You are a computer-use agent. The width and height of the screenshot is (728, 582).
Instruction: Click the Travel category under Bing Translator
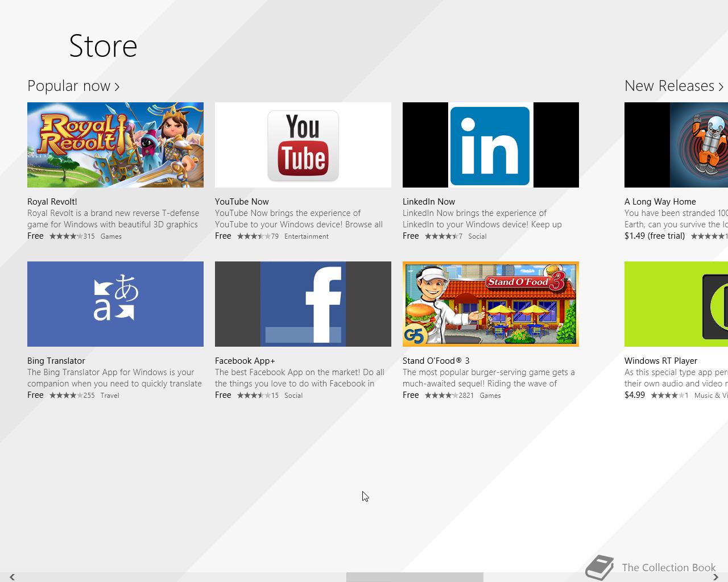click(110, 396)
